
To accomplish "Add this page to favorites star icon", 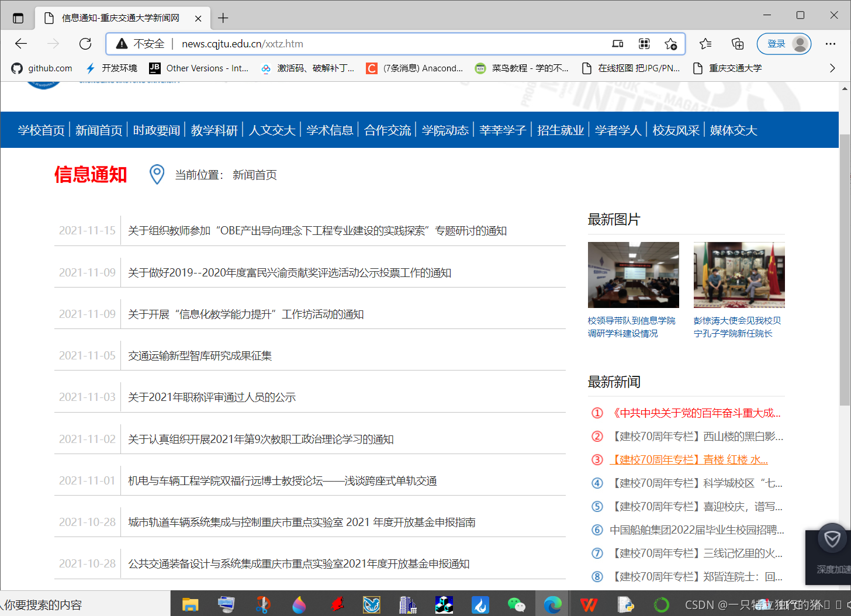I will coord(671,44).
